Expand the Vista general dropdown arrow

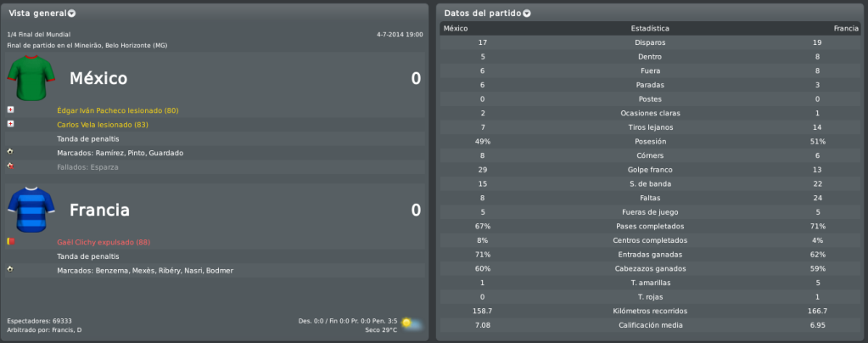point(72,14)
